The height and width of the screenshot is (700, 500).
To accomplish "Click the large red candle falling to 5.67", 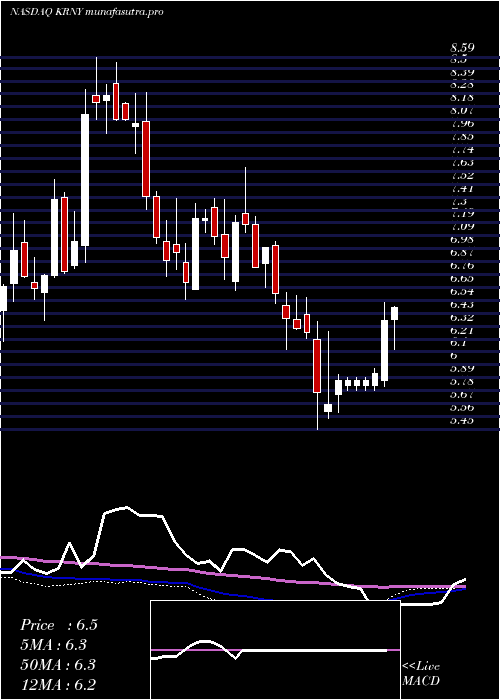I will [x=317, y=366].
